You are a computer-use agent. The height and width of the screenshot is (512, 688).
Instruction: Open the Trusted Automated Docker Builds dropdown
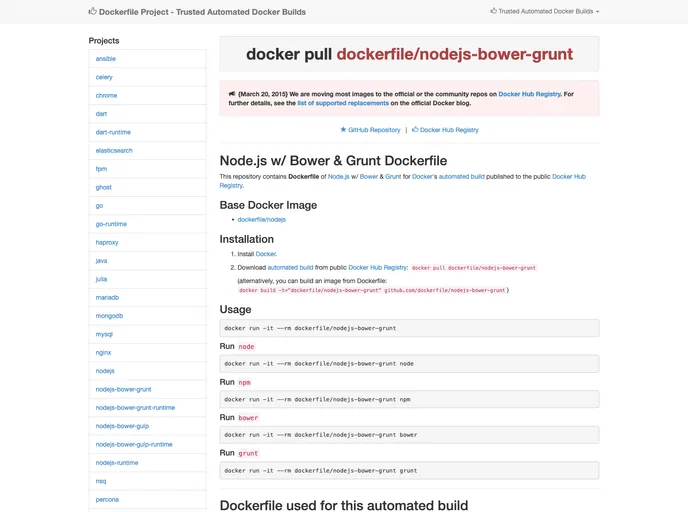click(x=545, y=11)
